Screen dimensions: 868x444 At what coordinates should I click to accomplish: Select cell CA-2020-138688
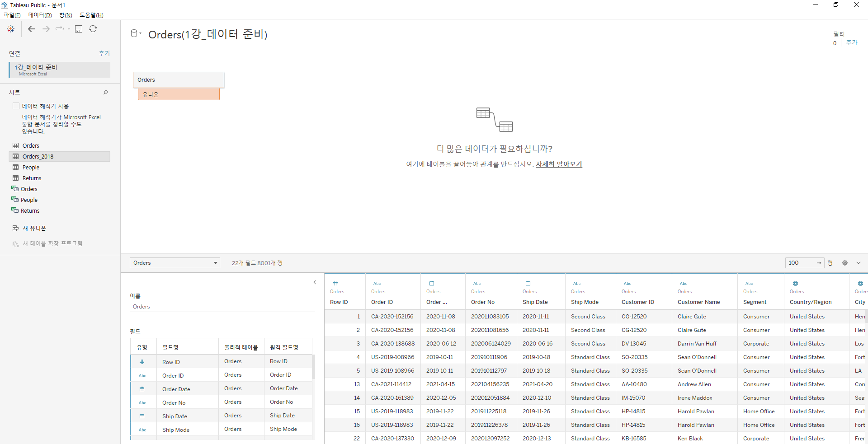click(x=393, y=344)
